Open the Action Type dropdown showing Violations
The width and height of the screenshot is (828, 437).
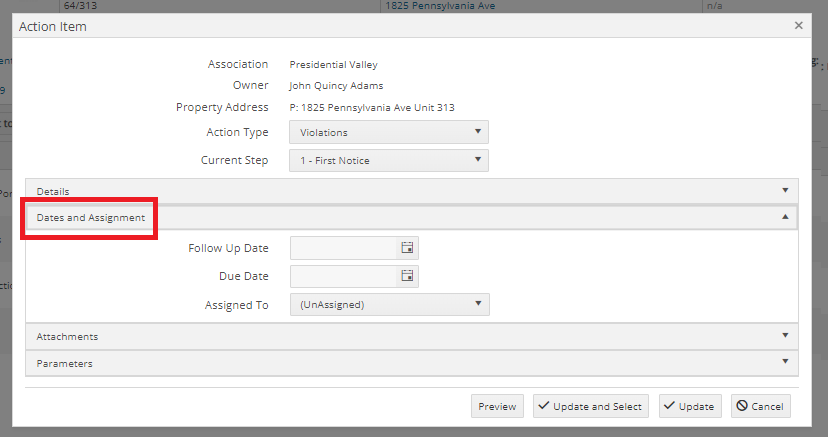pos(389,132)
